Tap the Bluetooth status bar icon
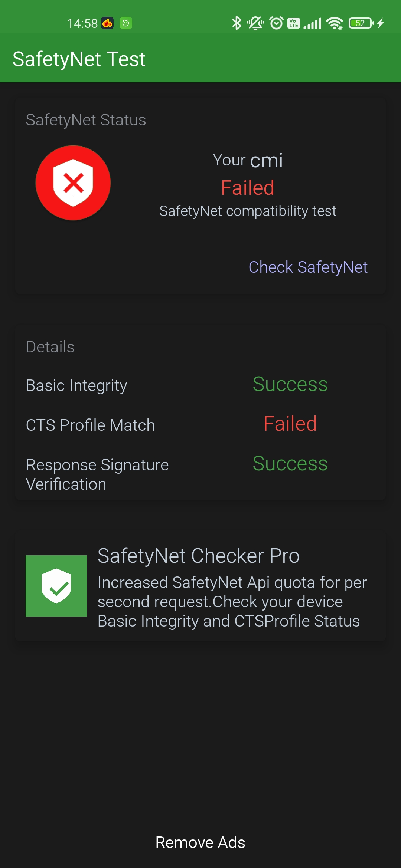401x868 pixels. tap(237, 23)
